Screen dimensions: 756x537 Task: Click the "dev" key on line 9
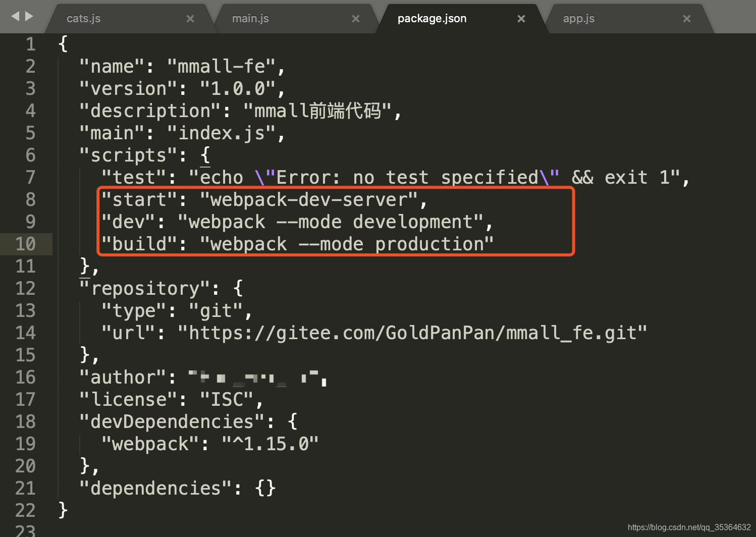pyautogui.click(x=128, y=222)
